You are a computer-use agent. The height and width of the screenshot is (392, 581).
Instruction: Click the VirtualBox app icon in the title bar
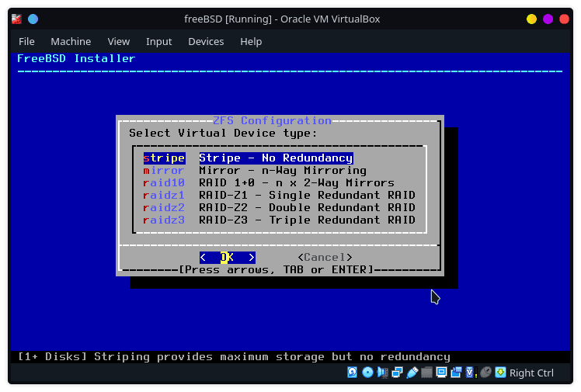(16, 19)
